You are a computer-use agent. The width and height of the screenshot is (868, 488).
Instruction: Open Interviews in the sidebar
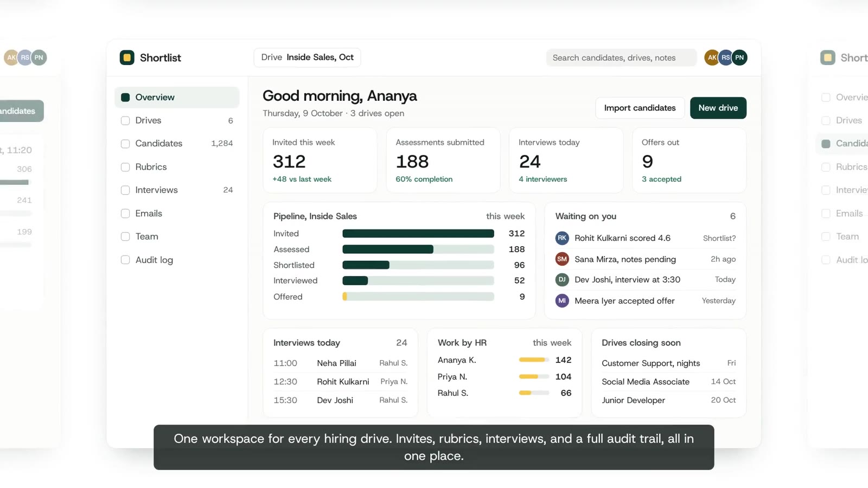(x=177, y=190)
